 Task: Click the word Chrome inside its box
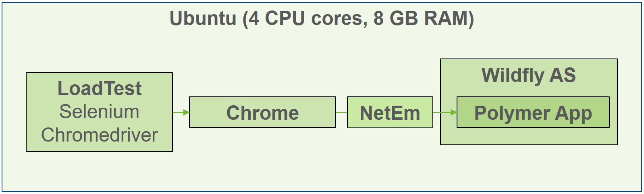click(262, 113)
